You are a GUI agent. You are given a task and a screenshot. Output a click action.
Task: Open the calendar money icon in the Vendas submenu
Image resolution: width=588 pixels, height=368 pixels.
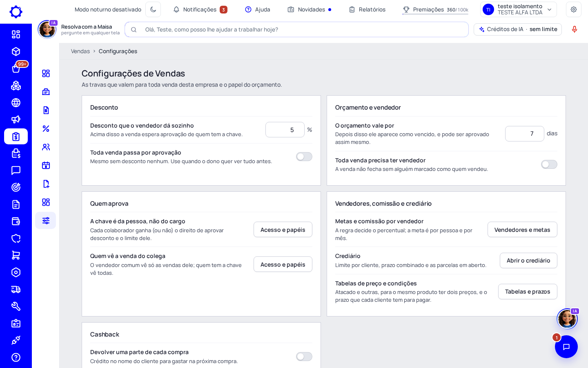pos(46,165)
